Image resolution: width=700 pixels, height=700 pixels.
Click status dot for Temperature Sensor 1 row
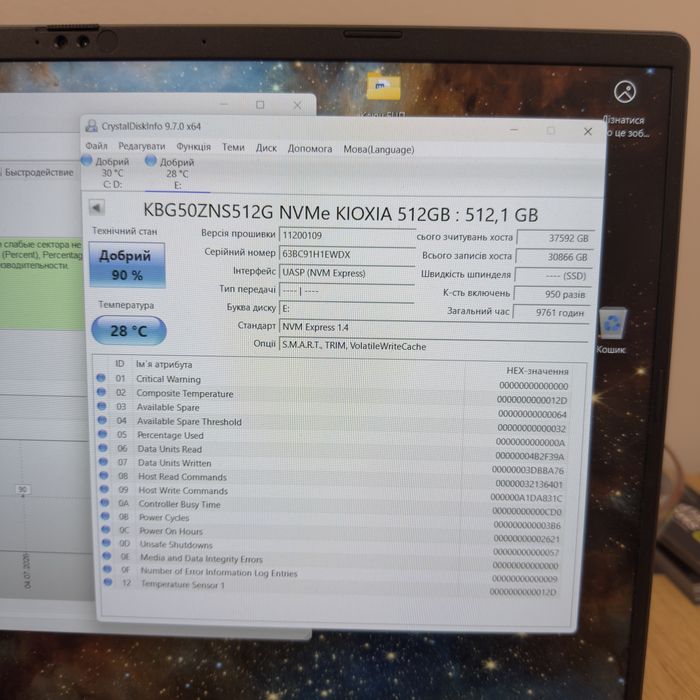tap(108, 582)
